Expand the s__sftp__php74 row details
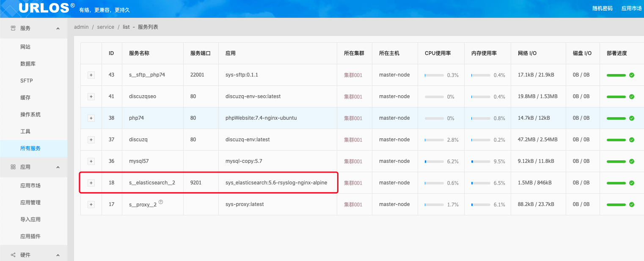 91,75
